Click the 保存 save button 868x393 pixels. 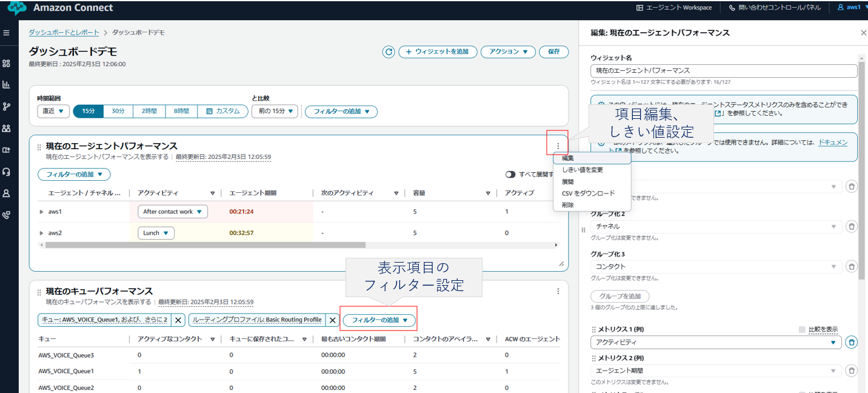554,52
